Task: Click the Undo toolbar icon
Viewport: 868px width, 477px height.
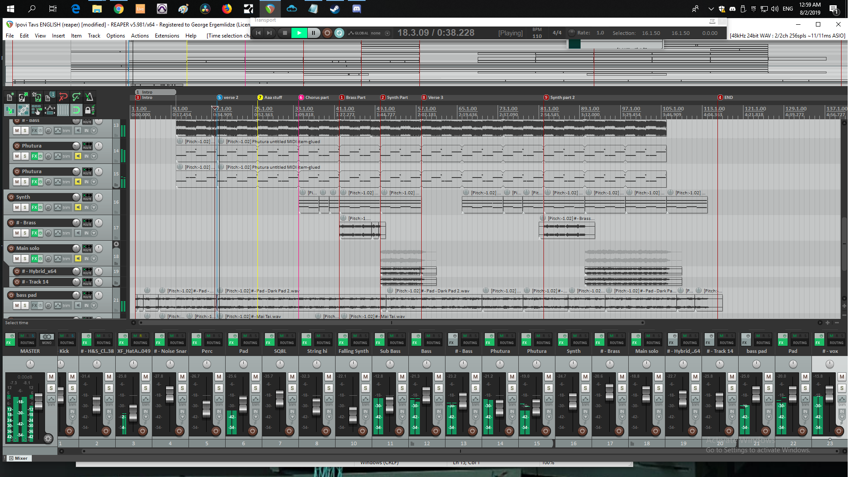Action: point(63,97)
